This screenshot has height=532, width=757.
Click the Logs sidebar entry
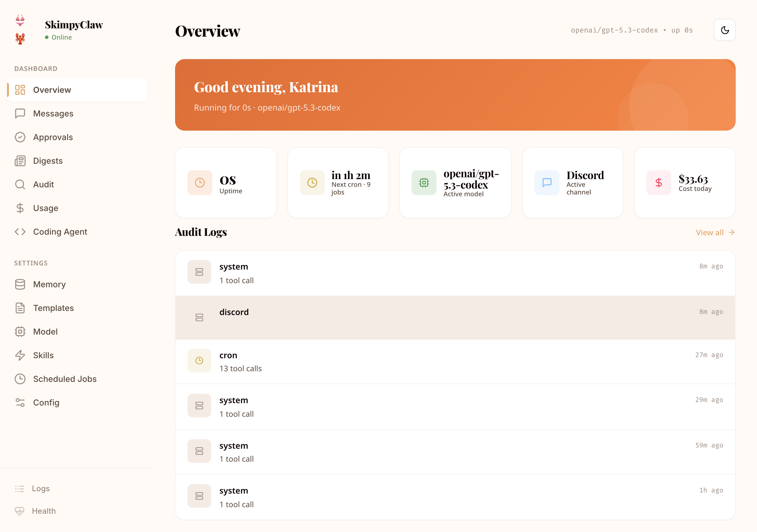point(40,489)
